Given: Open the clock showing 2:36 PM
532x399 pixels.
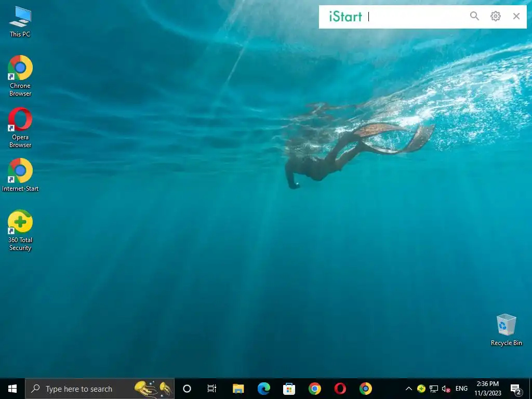Looking at the screenshot, I should tap(487, 389).
